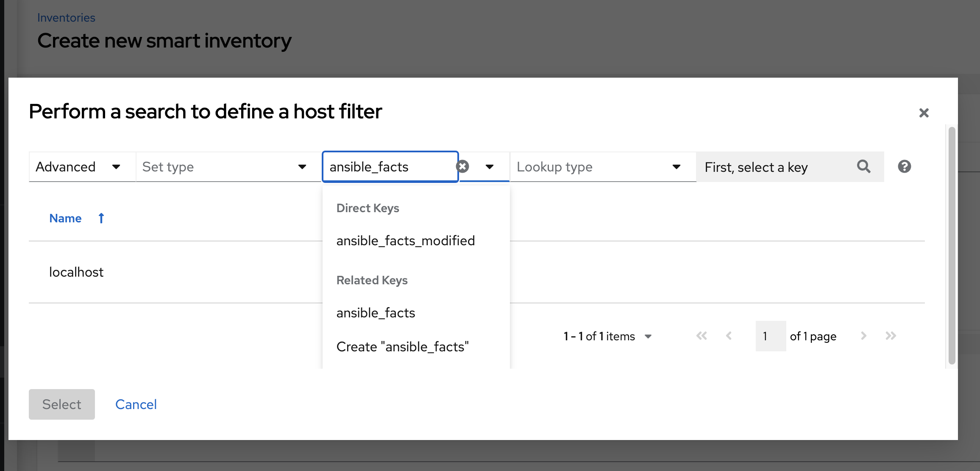Choose Create "ansible_facts" option
Viewport: 980px width, 471px height.
point(403,346)
